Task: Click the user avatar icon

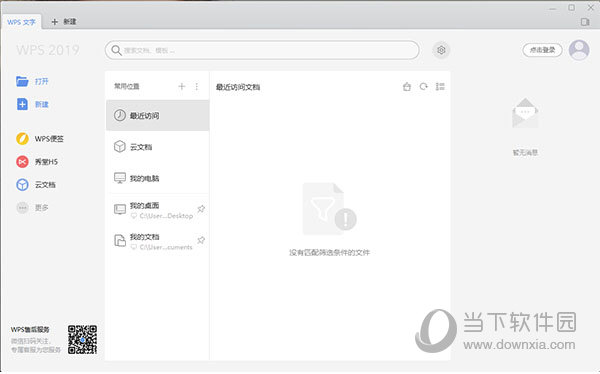Action: pos(579,50)
